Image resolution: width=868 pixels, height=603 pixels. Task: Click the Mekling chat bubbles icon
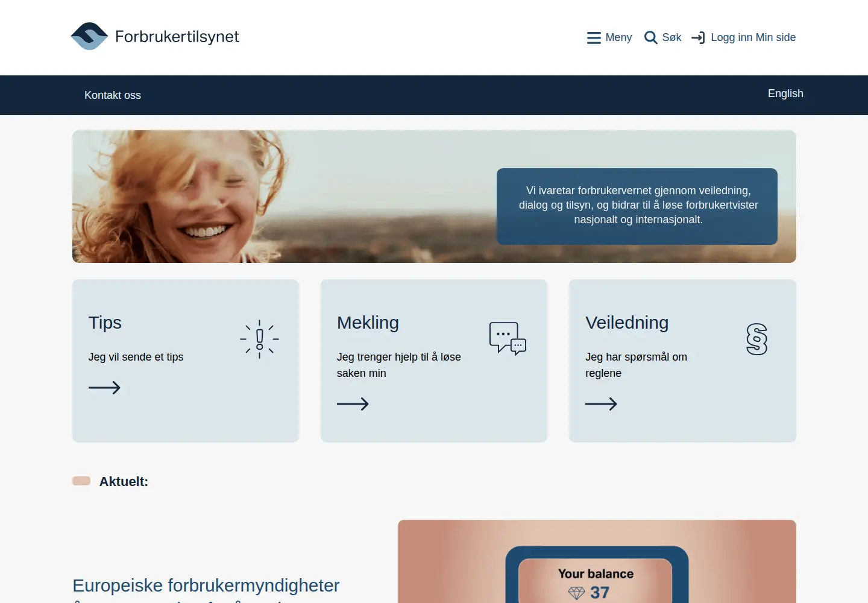coord(508,338)
